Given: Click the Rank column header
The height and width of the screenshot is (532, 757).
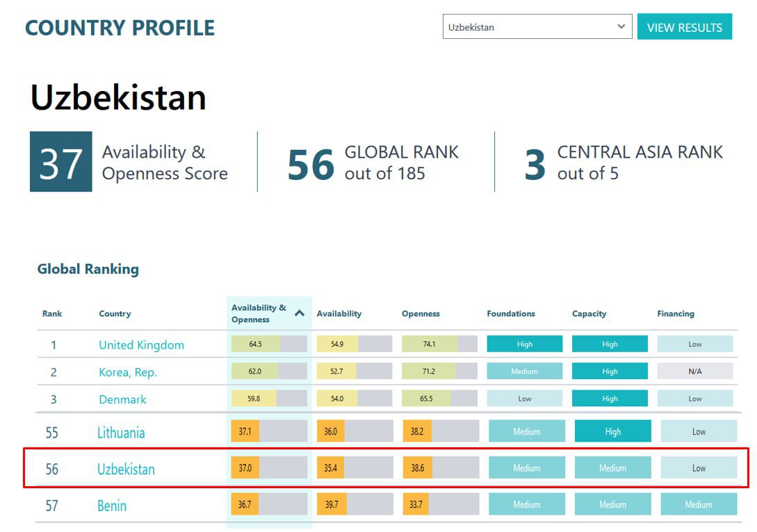Looking at the screenshot, I should point(52,314).
